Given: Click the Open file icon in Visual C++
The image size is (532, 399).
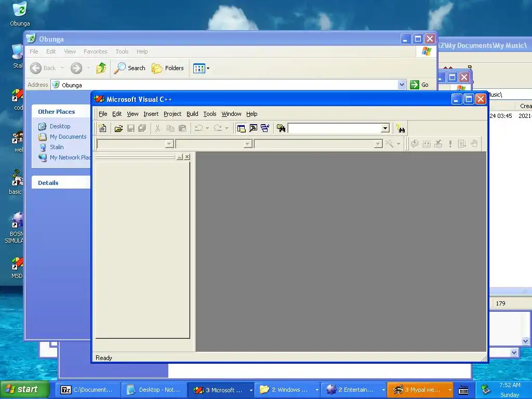Looking at the screenshot, I should click(118, 128).
